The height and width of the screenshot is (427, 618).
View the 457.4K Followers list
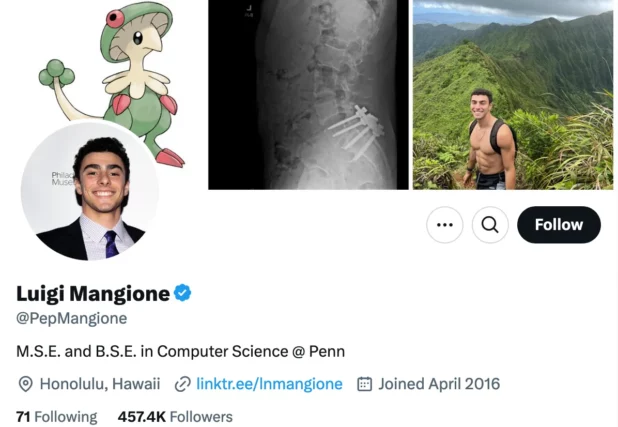pos(175,416)
